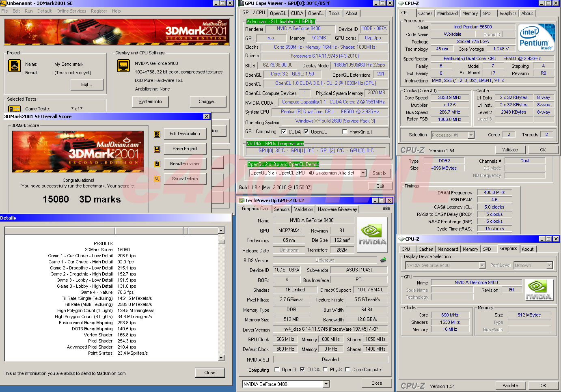This screenshot has height=392, width=561.
Task: Click the Selected Tests icon in 3DMark
Action: [15, 109]
